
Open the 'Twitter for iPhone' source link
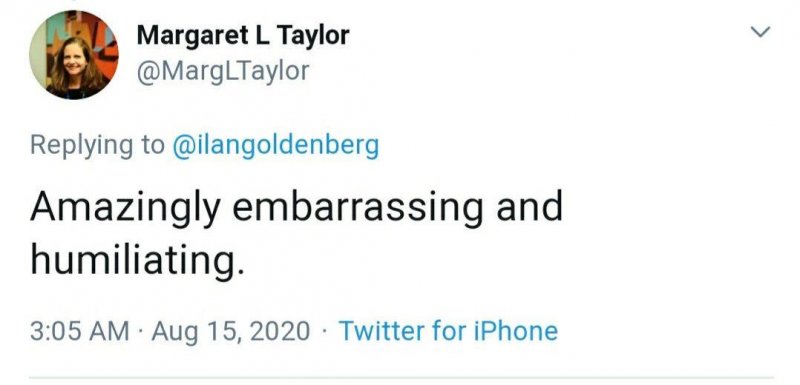[x=448, y=331]
